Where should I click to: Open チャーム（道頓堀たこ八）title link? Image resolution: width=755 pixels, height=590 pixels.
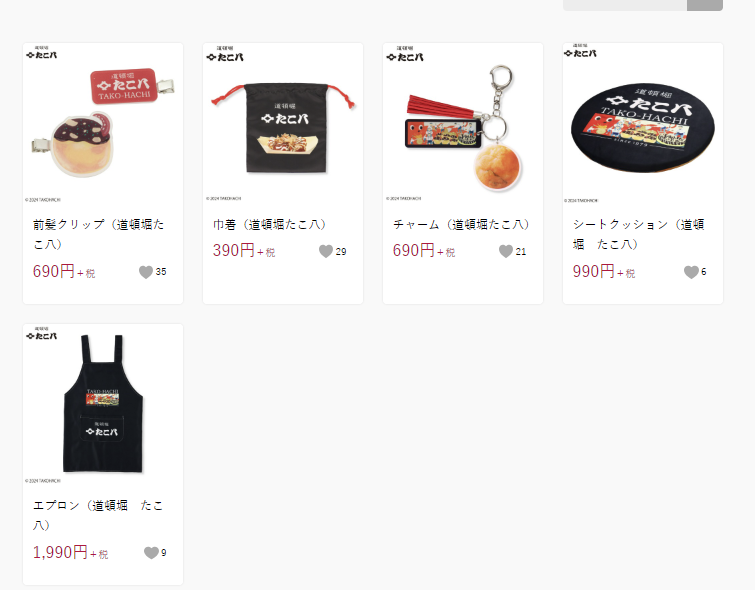(x=461, y=224)
